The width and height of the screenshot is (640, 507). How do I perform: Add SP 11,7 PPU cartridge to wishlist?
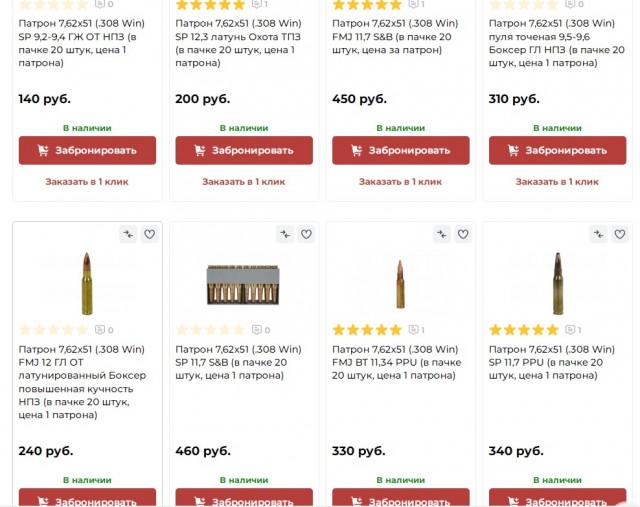point(620,234)
